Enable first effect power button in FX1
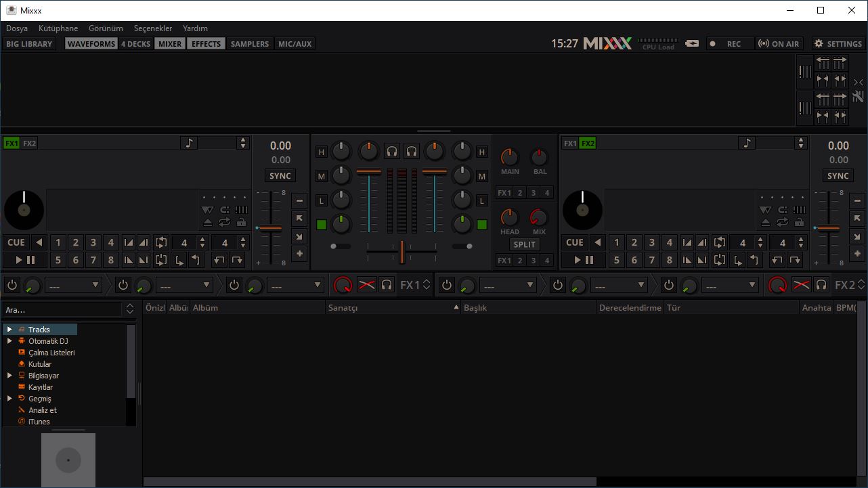Screen dimensions: 868x488 pyautogui.click(x=12, y=285)
